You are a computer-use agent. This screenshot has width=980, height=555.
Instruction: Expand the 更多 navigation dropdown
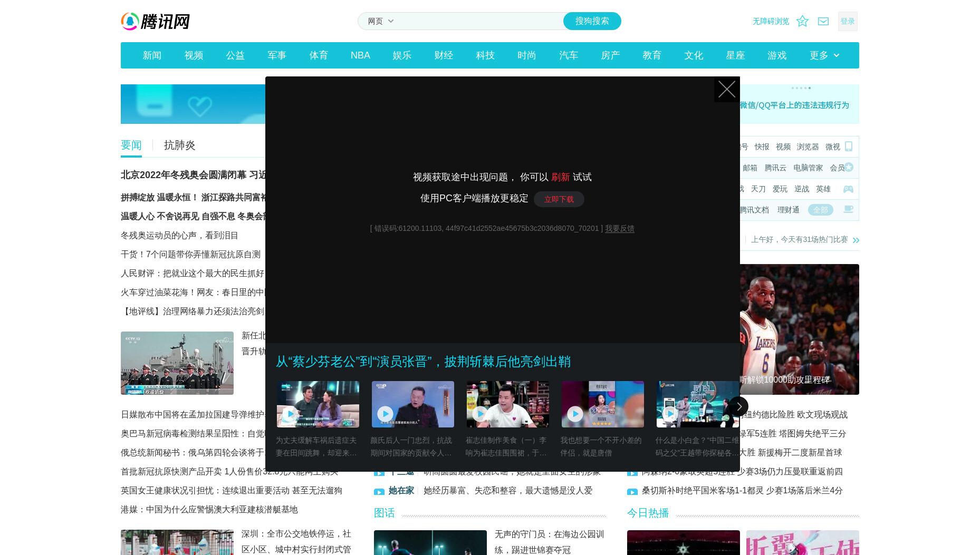pyautogui.click(x=824, y=55)
